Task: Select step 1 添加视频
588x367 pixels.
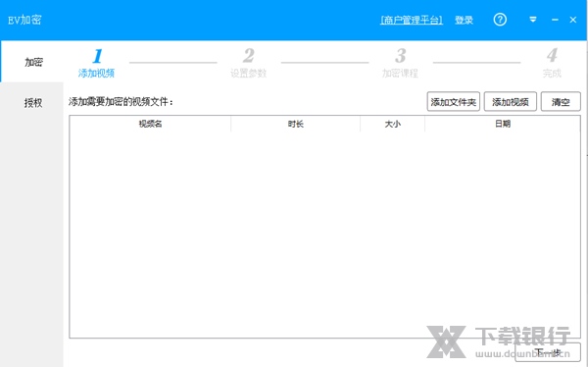Action: 96,63
